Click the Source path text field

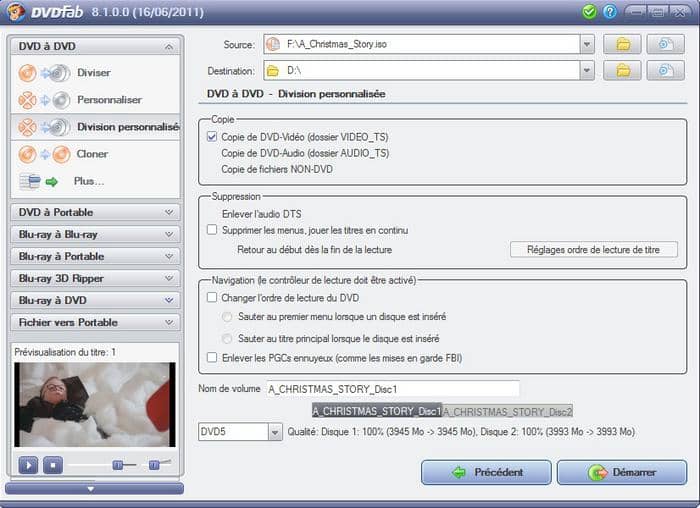(x=421, y=44)
